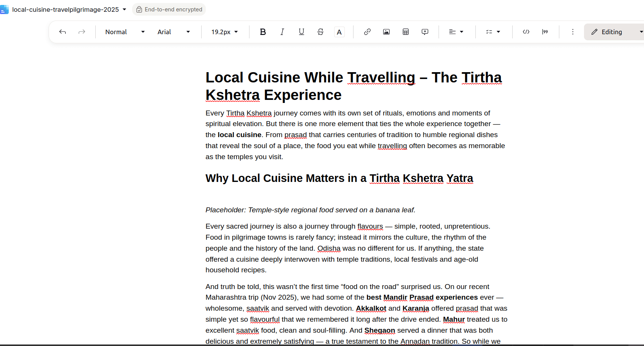Click the underlined word 'flavours'
The width and height of the screenshot is (644, 346).
tap(370, 226)
